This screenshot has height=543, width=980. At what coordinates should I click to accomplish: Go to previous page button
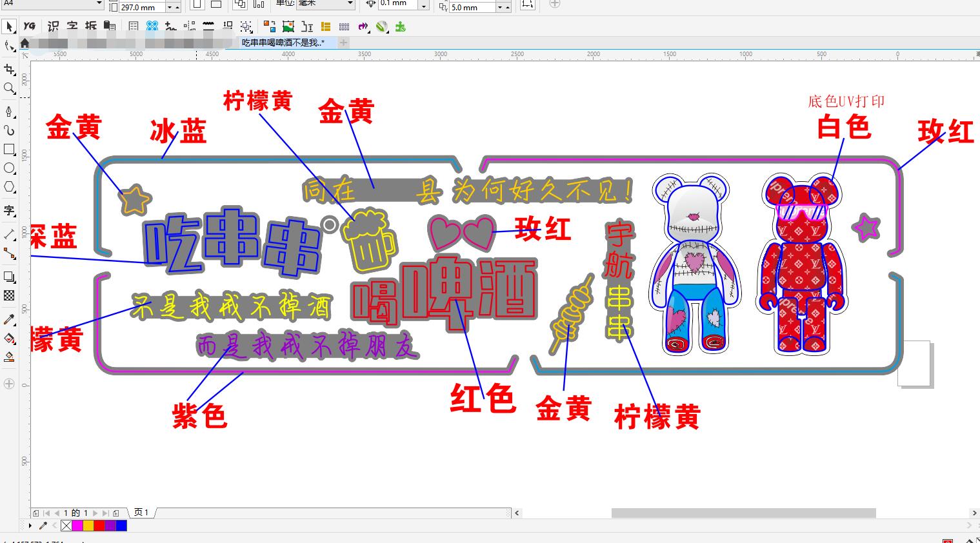[x=57, y=513]
